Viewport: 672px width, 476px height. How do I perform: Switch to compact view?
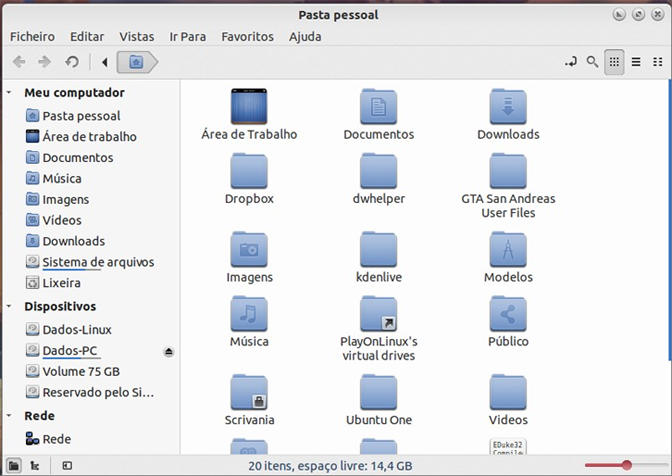point(657,62)
